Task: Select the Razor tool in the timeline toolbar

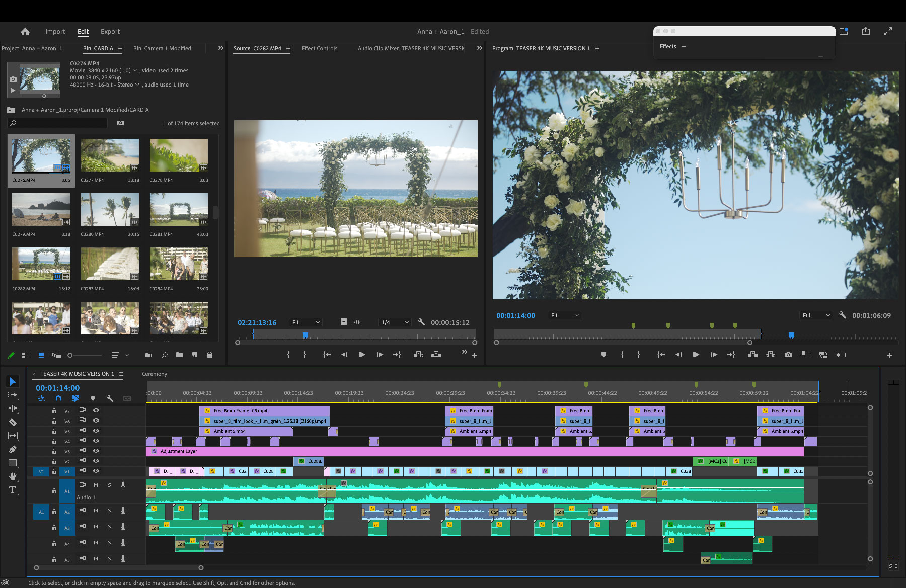Action: (13, 423)
